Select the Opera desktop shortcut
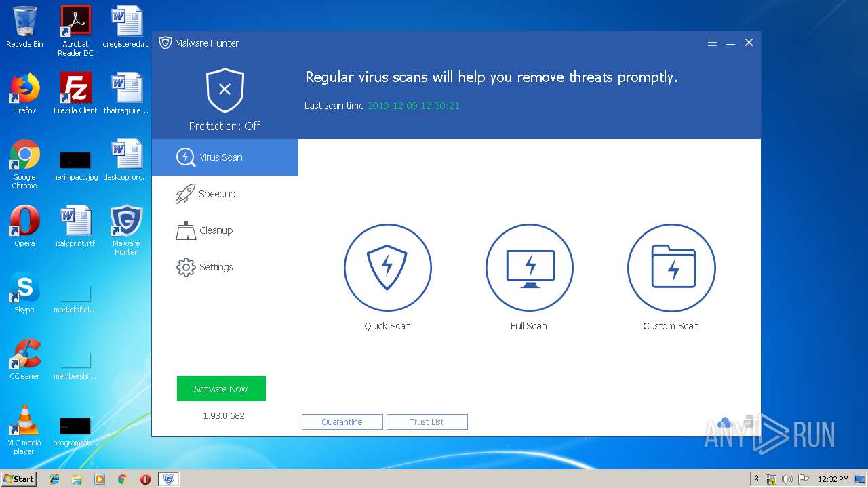Viewport: 868px width, 488px height. pos(24,226)
